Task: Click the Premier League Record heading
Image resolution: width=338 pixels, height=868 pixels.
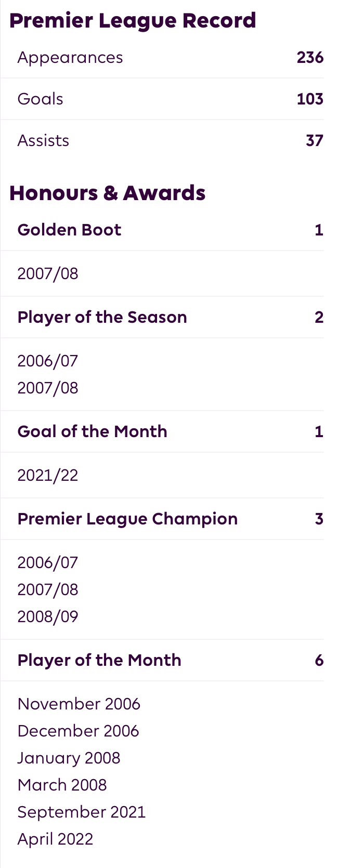Action: click(133, 21)
